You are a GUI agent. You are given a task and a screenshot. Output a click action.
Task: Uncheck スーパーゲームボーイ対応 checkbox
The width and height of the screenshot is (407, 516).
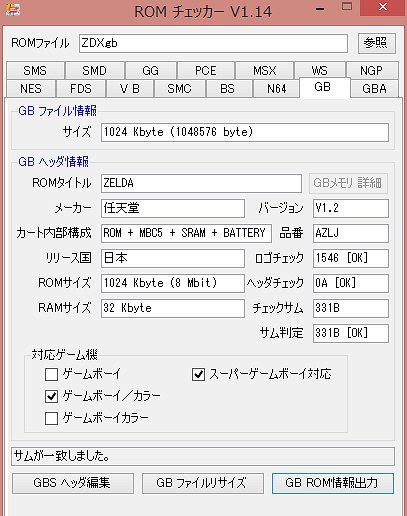(198, 374)
